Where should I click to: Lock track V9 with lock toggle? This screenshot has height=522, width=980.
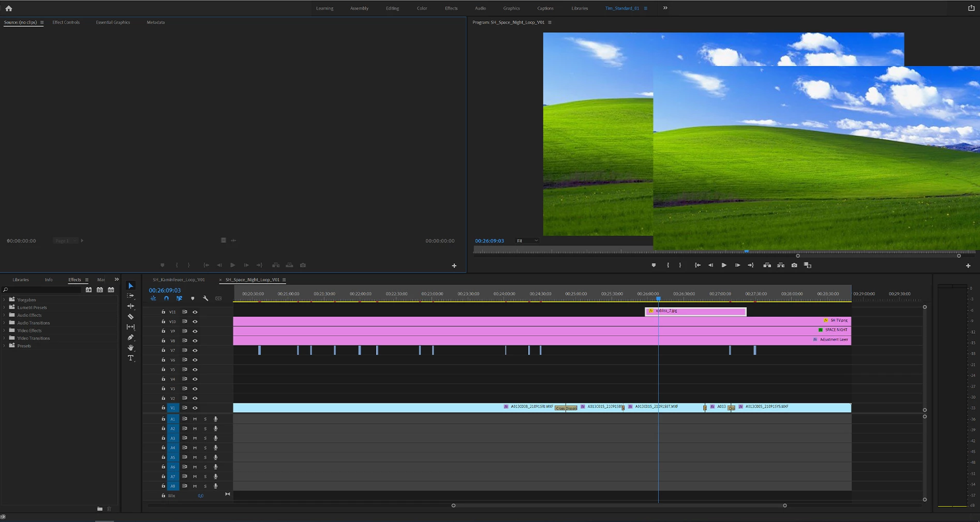[164, 331]
